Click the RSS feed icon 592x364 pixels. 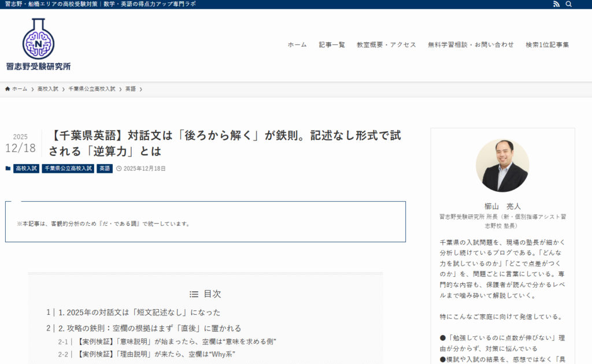tap(556, 4)
